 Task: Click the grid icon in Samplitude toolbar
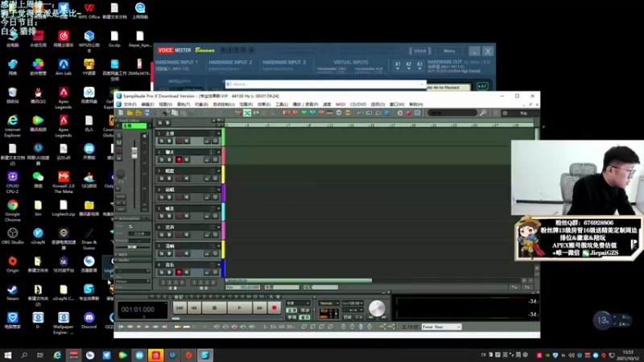505,113
